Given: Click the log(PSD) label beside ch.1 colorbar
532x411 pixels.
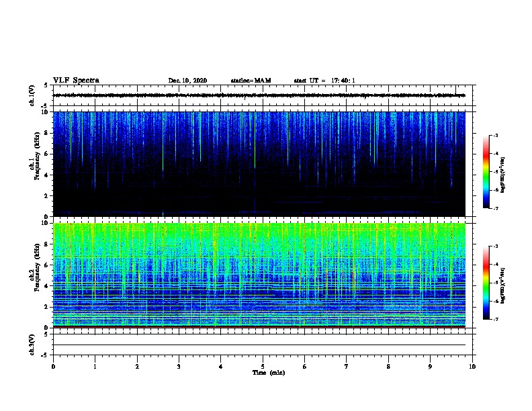Looking at the screenshot, I should 502,175.
